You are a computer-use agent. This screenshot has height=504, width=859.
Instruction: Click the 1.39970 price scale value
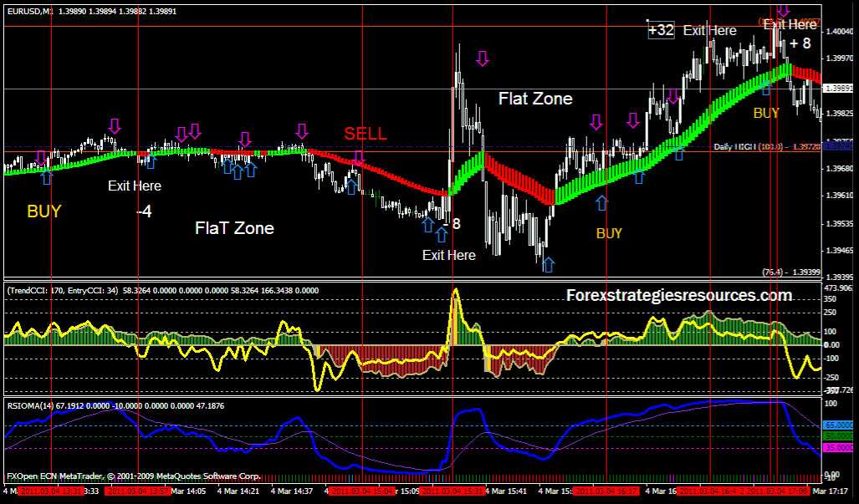(x=841, y=58)
